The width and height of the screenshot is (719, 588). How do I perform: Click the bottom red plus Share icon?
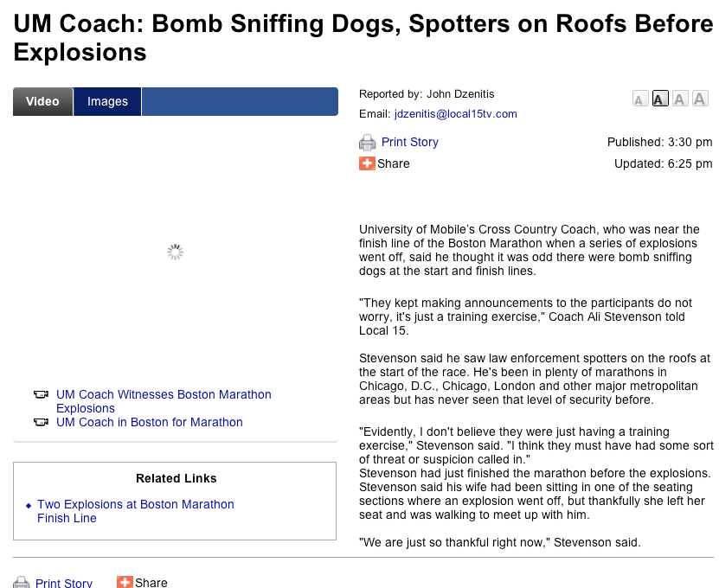125,583
